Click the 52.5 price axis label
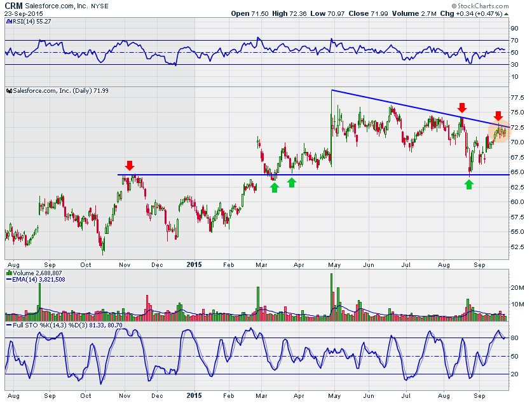The height and width of the screenshot is (403, 532). tap(517, 247)
